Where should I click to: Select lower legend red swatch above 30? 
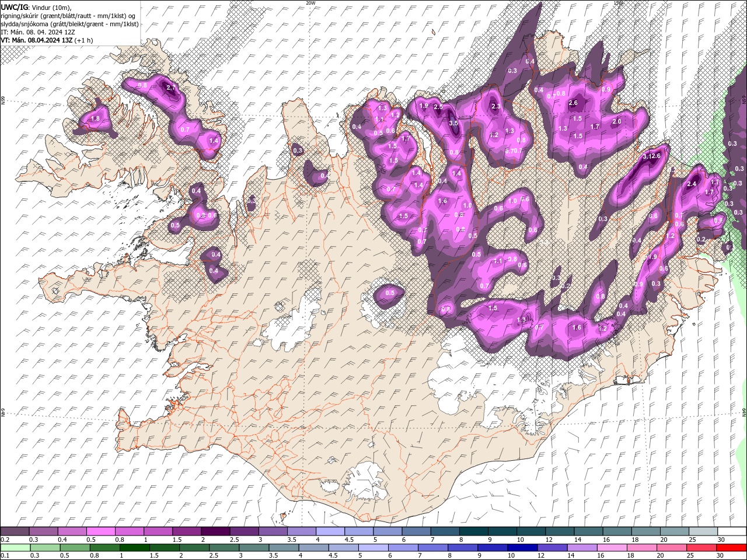731,548
